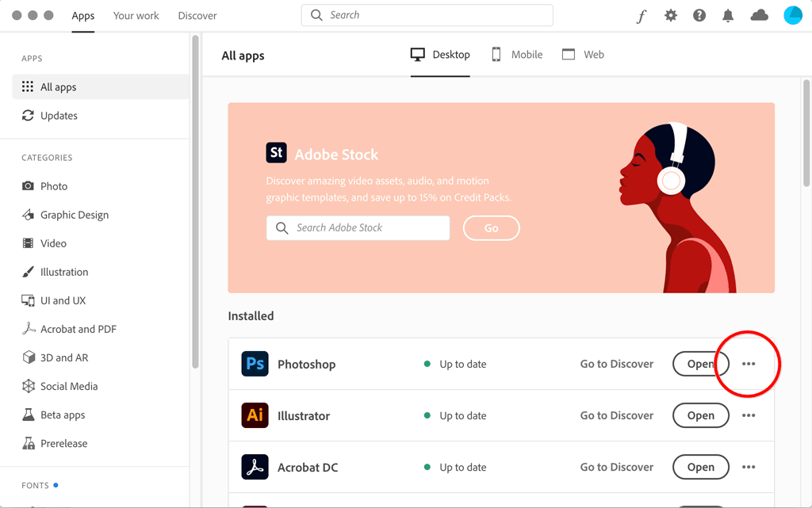Switch to the Mobile tab
Image resolution: width=812 pixels, height=508 pixels.
[x=517, y=55]
